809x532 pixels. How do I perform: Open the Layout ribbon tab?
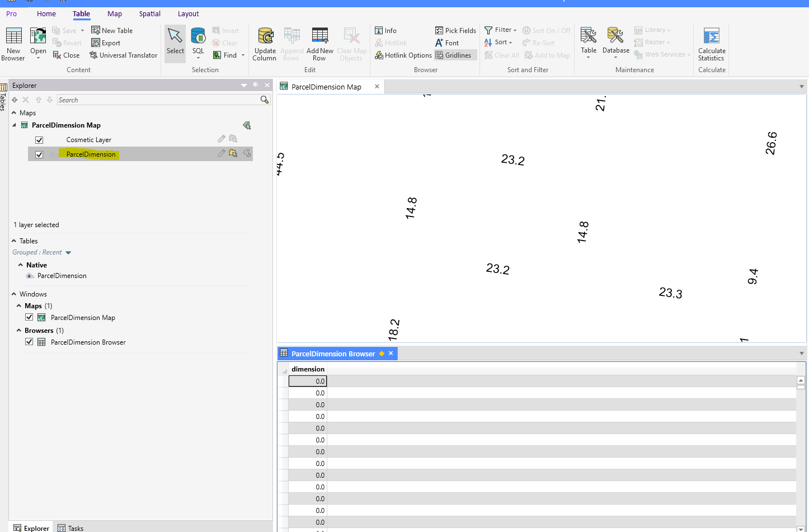click(x=188, y=14)
